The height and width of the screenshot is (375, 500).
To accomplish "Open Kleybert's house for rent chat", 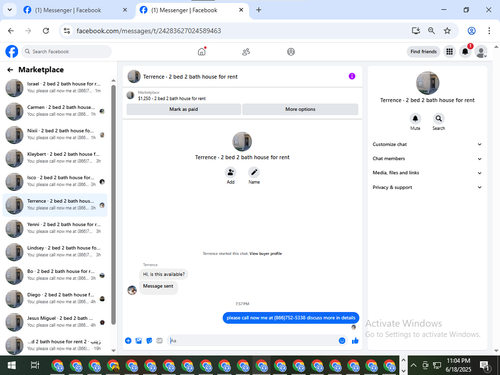I will pyautogui.click(x=55, y=158).
